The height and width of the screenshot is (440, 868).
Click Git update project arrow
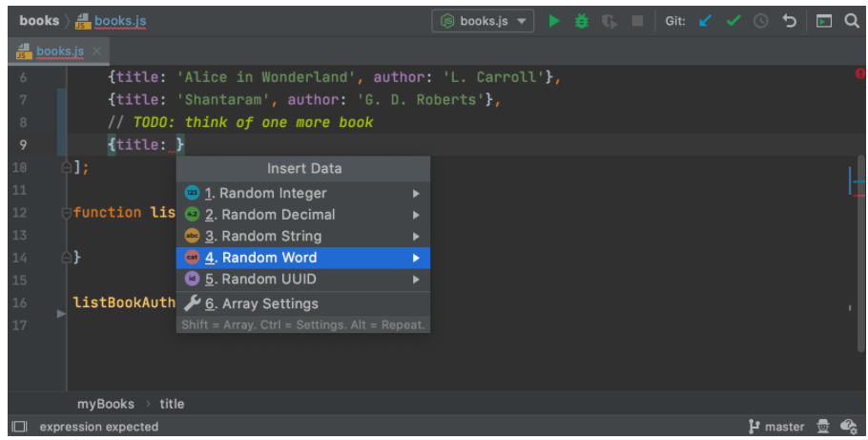(705, 21)
